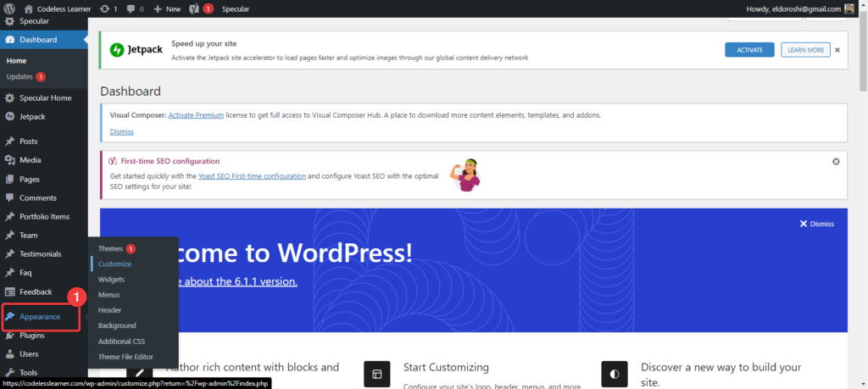The width and height of the screenshot is (868, 389).
Task: Click the Comments bubble icon in sidebar
Action: [x=9, y=197]
